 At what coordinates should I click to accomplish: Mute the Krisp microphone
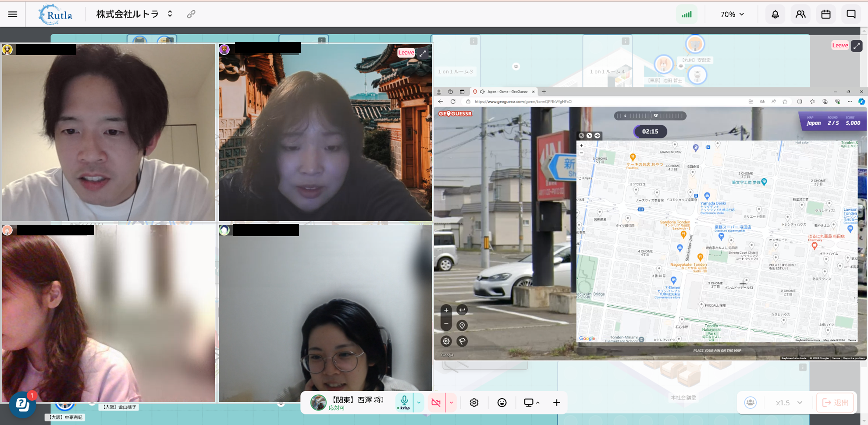pyautogui.click(x=404, y=402)
